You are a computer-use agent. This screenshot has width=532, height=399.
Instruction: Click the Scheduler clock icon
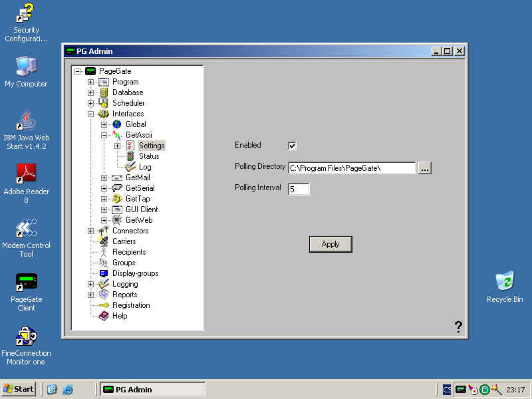pos(104,103)
